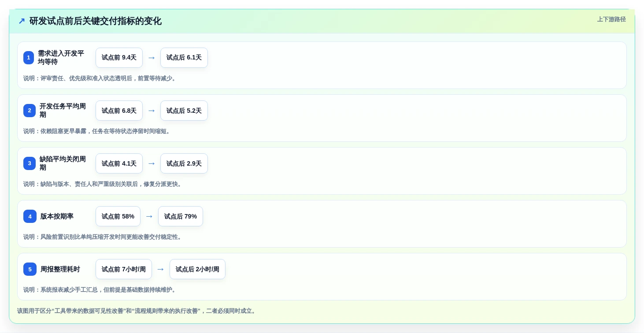Click the number 4 badge
This screenshot has height=333, width=644.
pyautogui.click(x=30, y=216)
